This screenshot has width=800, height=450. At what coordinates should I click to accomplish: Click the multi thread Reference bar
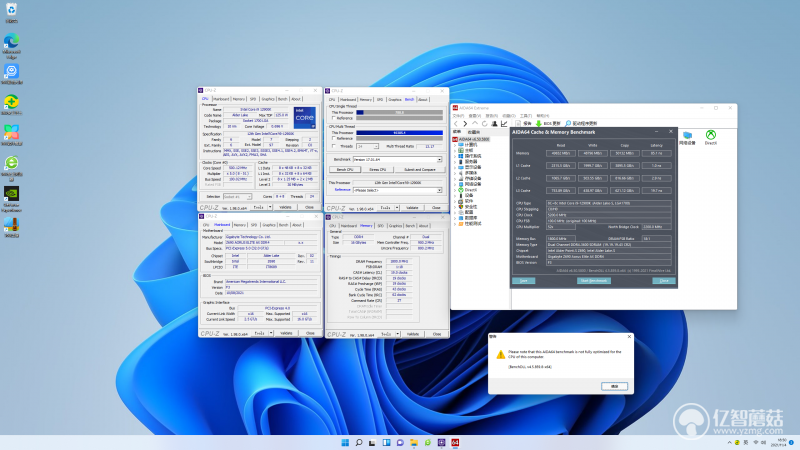(399, 139)
